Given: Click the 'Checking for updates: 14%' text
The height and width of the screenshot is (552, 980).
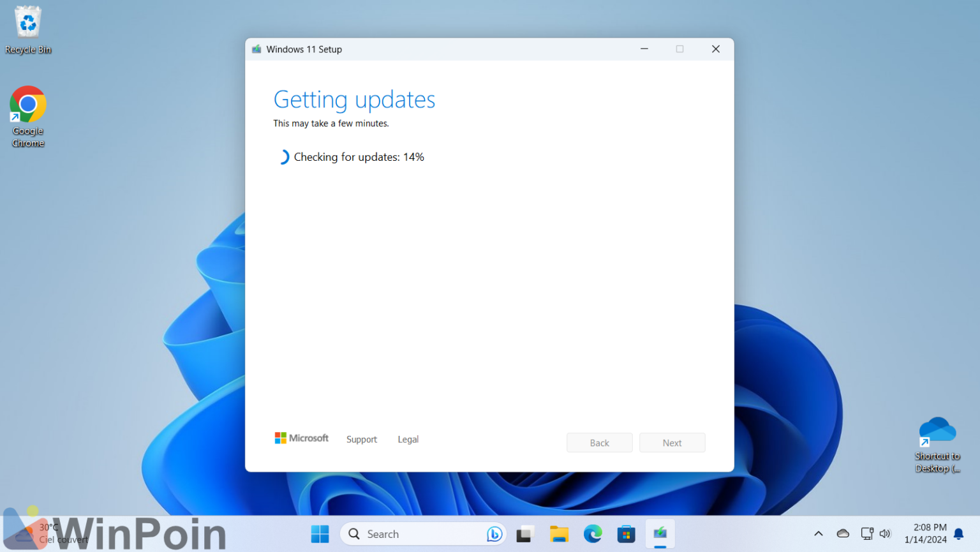Looking at the screenshot, I should tap(359, 157).
